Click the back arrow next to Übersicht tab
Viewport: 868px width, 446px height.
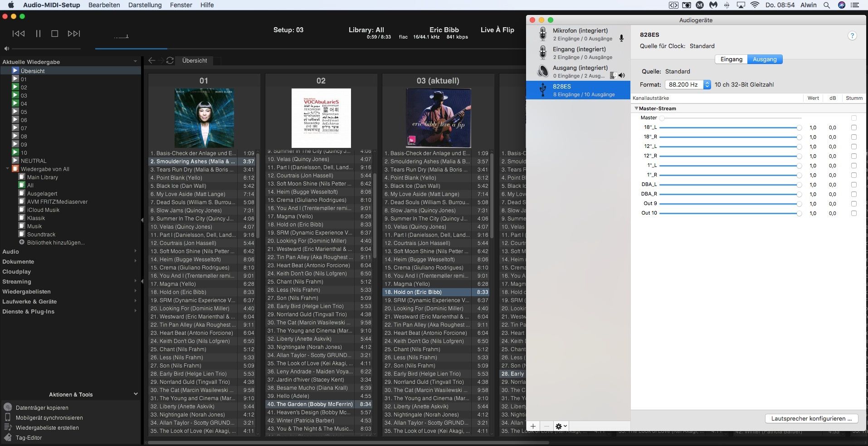point(152,60)
